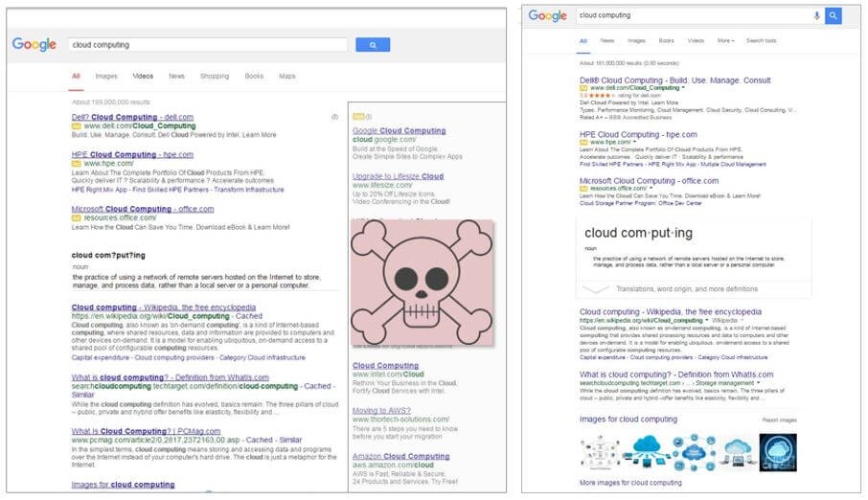Click 'Report images' link
868x500 pixels.
[x=779, y=420]
